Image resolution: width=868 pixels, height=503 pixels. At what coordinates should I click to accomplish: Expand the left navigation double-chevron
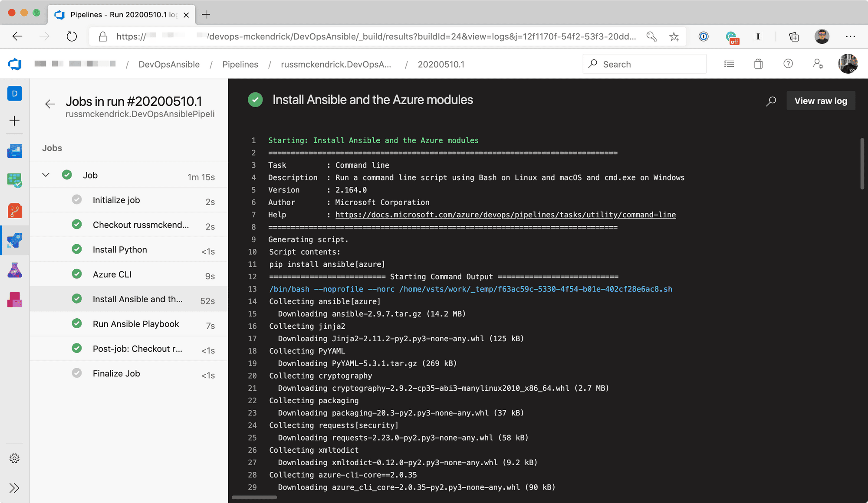tap(14, 488)
